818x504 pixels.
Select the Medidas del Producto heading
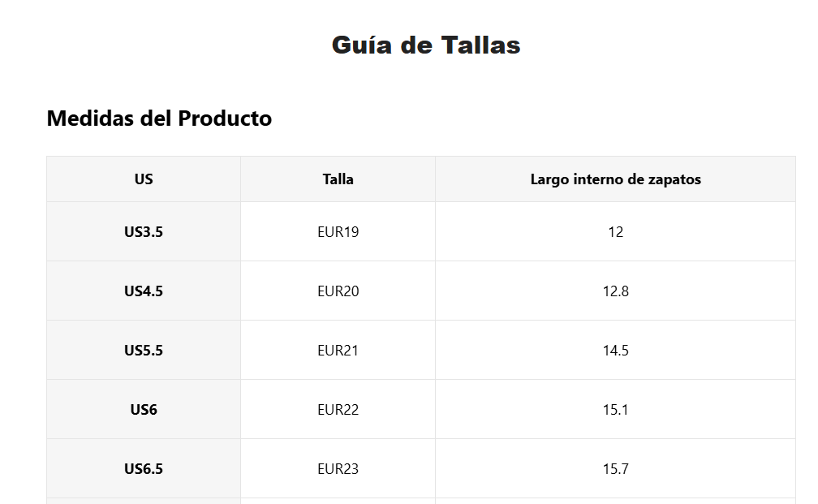tap(159, 118)
